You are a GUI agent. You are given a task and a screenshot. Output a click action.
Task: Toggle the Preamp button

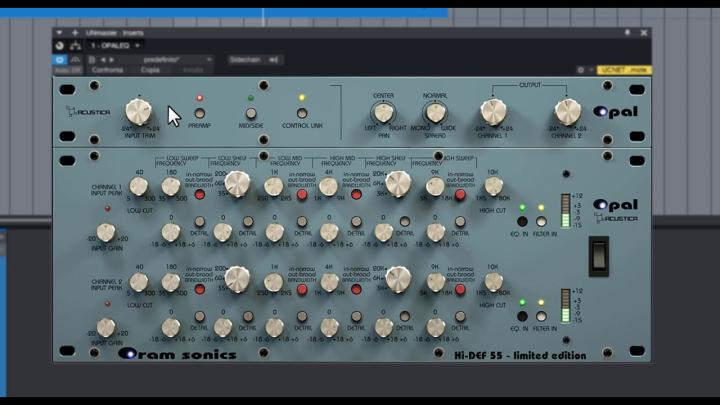[x=199, y=113]
